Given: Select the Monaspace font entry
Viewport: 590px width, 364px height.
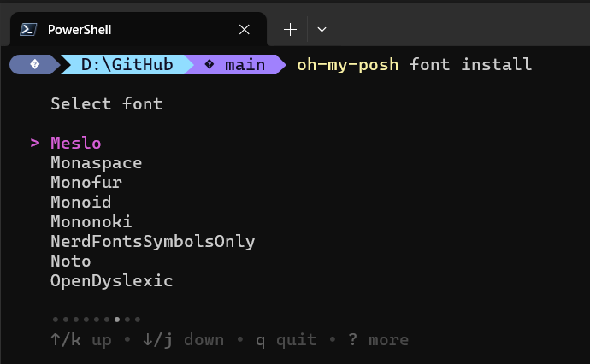Looking at the screenshot, I should (x=97, y=163).
